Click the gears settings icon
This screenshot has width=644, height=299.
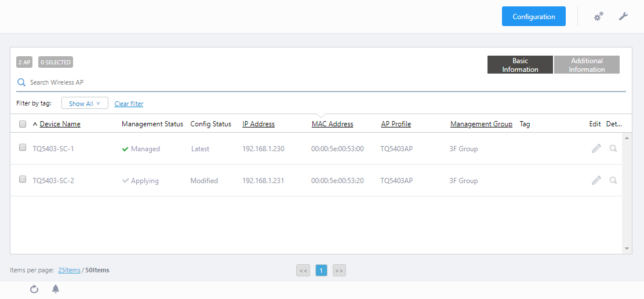pyautogui.click(x=599, y=17)
